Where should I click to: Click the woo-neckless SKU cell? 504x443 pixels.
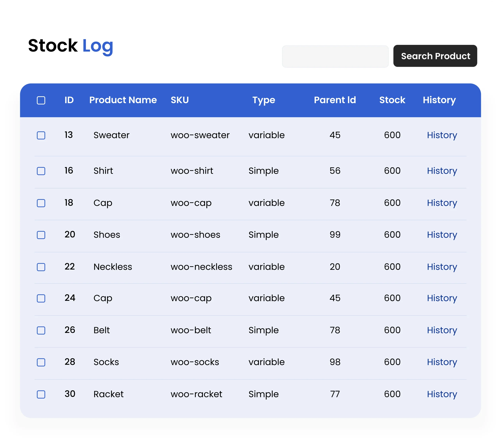201,267
